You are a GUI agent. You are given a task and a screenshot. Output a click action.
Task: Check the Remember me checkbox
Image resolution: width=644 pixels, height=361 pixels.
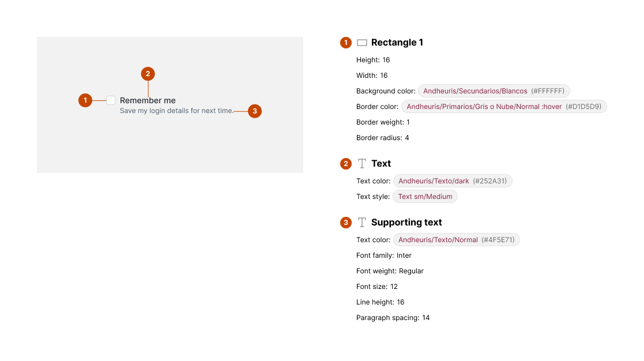click(x=111, y=100)
